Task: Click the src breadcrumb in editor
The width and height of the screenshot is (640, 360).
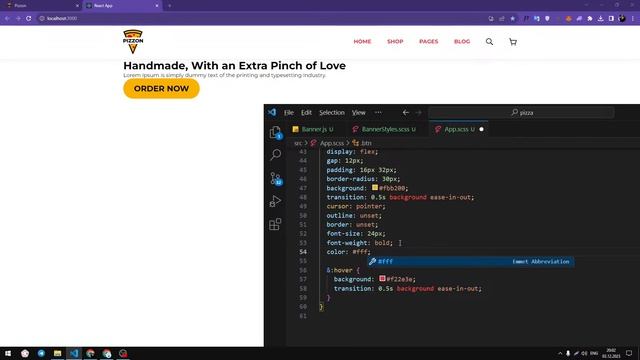Action: click(x=298, y=143)
